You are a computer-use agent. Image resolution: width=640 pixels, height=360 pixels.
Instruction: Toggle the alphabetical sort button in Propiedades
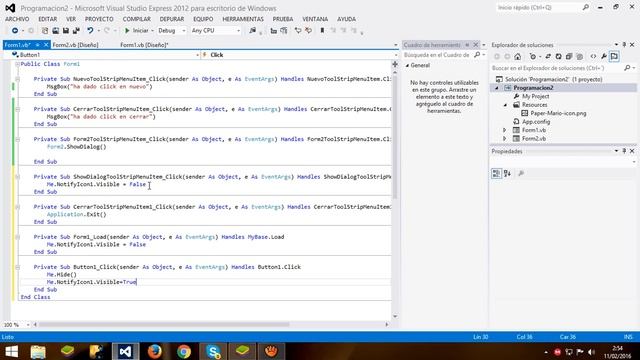[x=507, y=173]
